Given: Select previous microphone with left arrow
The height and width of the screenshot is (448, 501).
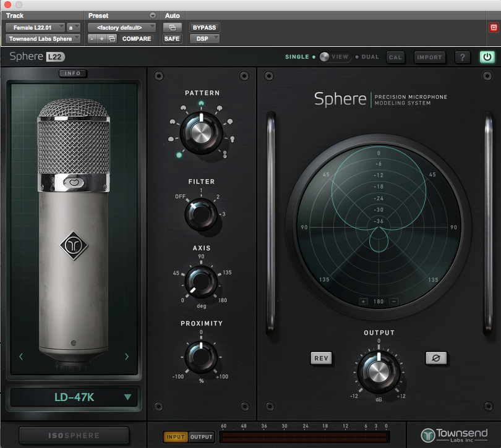Looking at the screenshot, I should [21, 357].
